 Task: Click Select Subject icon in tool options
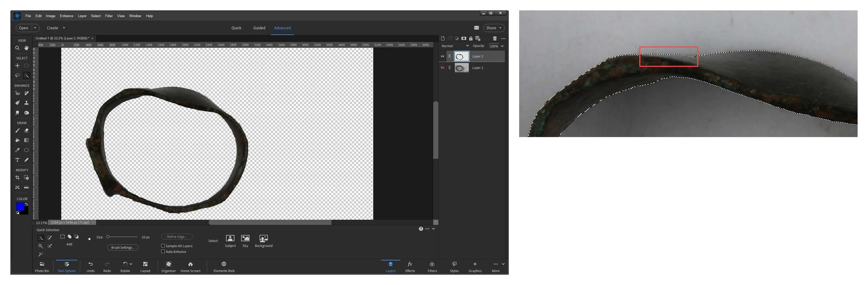click(x=230, y=238)
